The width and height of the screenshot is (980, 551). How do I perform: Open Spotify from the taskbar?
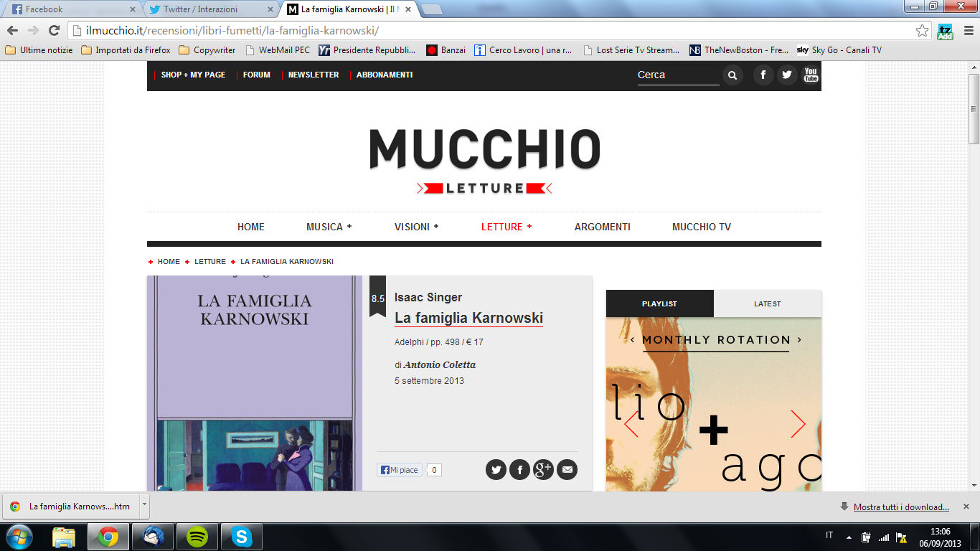coord(197,537)
